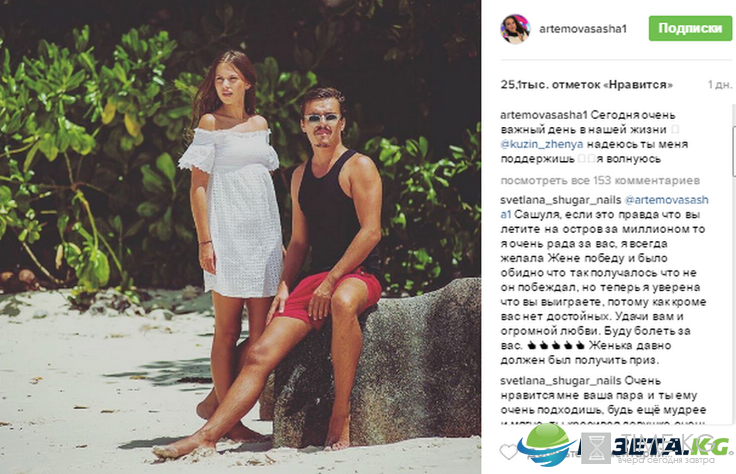Viewport: 736px width, 474px height.
Task: Click the add comment input field
Action: click(610, 453)
